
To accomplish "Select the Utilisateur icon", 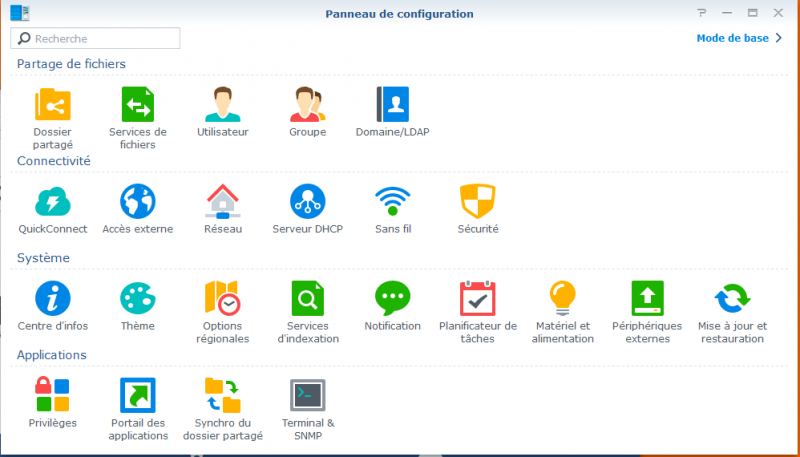I will point(222,105).
